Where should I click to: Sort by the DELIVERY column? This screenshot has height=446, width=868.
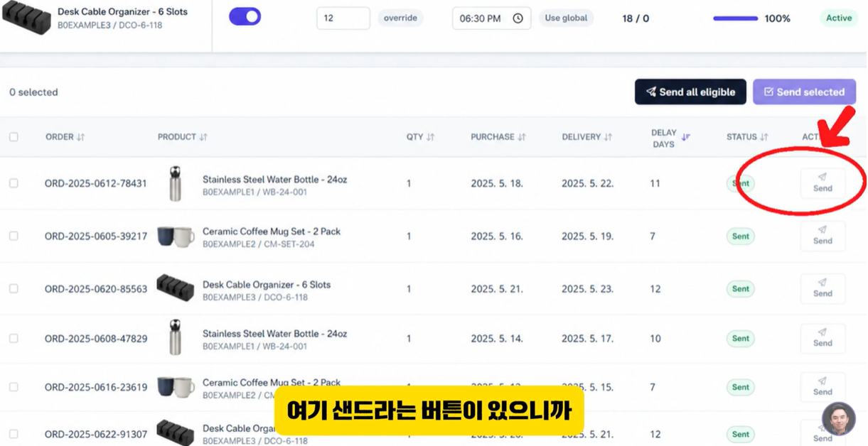tap(586, 137)
